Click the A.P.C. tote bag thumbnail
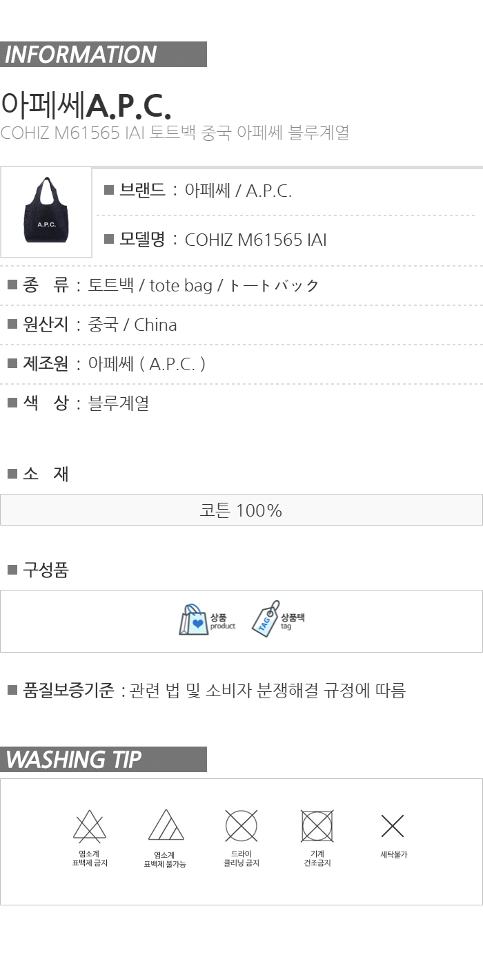The image size is (483, 980). pos(46,212)
